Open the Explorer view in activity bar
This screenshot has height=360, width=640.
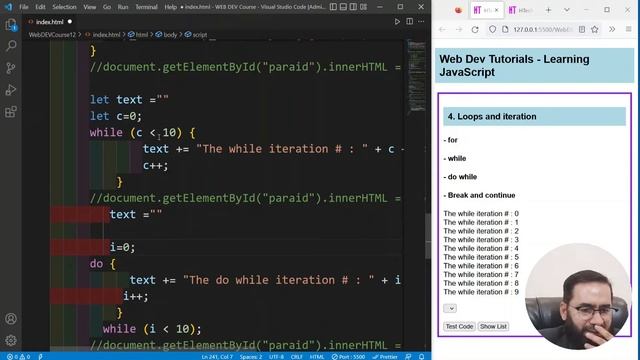click(x=11, y=25)
